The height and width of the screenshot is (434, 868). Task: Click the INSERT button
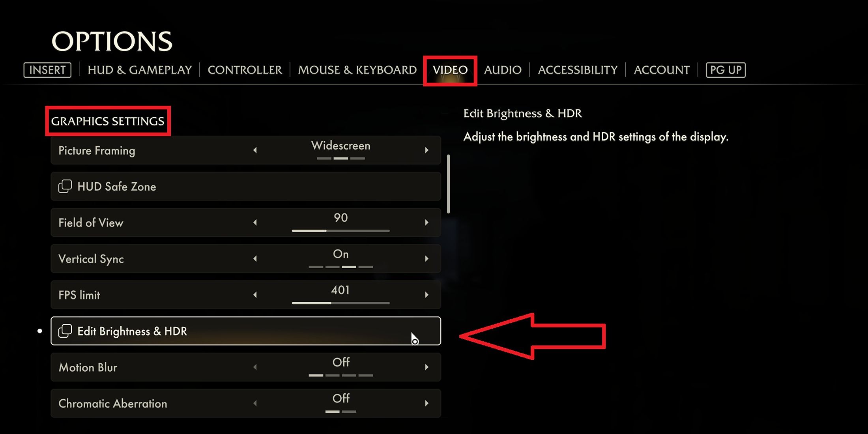pyautogui.click(x=47, y=70)
